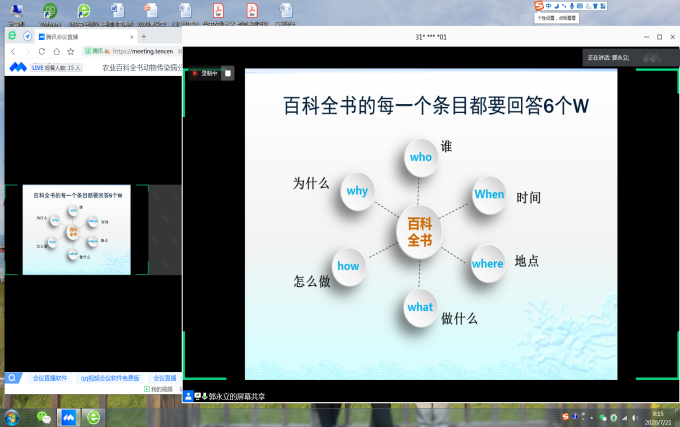Image resolution: width=680 pixels, height=427 pixels.
Task: Open the shared slide thumbnail in livestream
Action: [77, 229]
